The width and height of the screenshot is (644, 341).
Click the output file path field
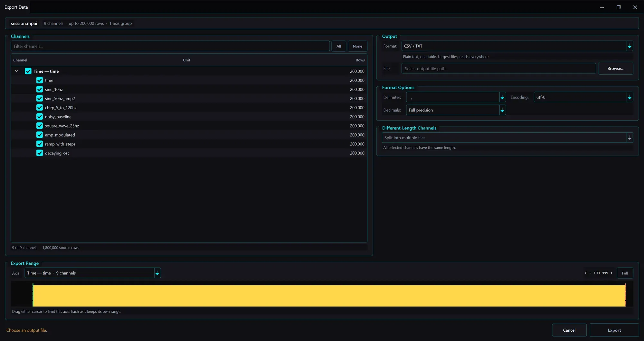point(498,68)
